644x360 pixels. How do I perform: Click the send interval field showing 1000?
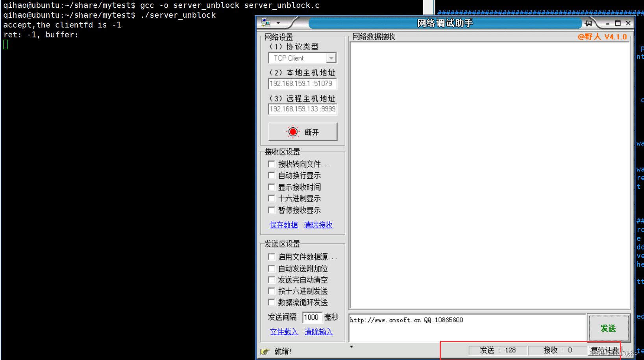312,317
